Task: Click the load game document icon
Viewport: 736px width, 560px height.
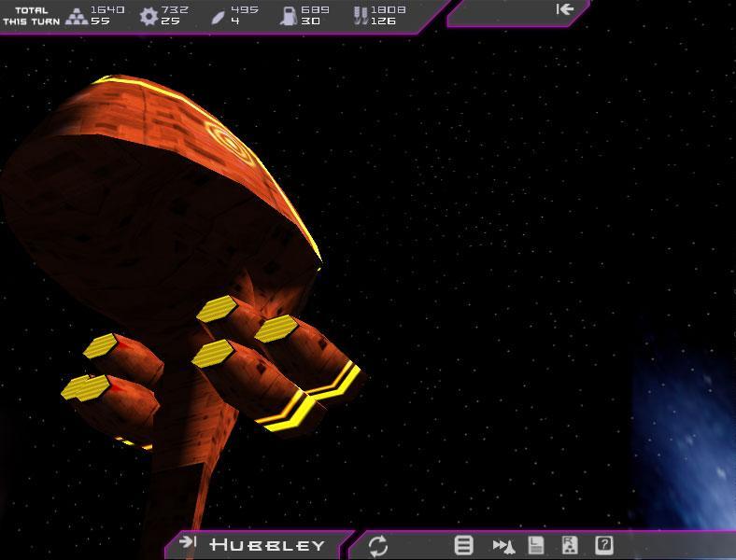Action: pos(570,545)
